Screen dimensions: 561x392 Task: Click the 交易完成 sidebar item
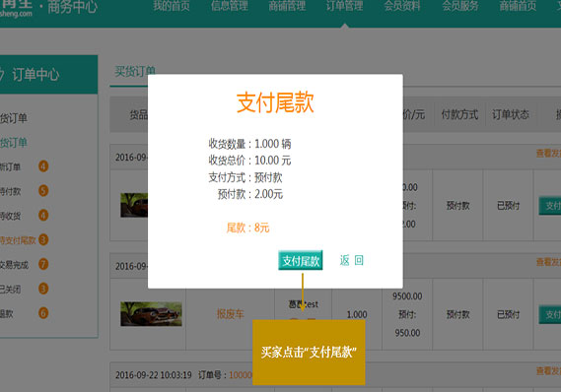pos(14,265)
